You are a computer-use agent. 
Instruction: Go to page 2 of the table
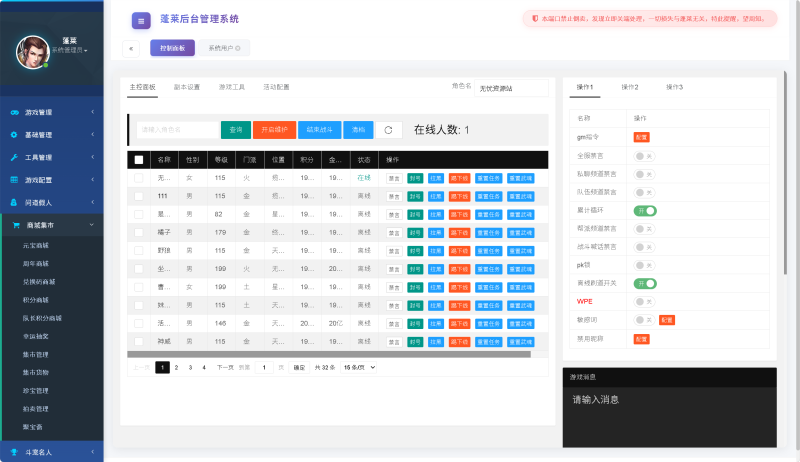click(x=177, y=367)
